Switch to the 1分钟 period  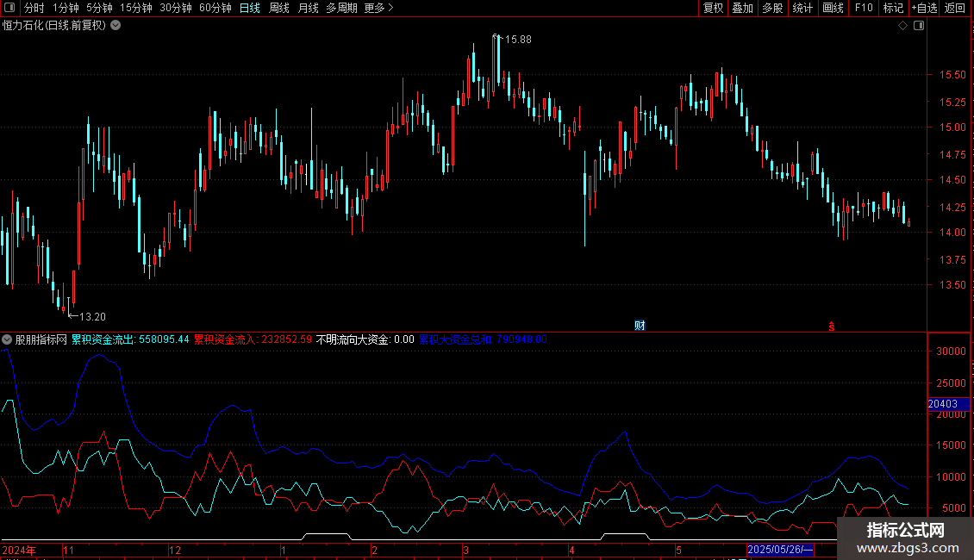(x=66, y=8)
